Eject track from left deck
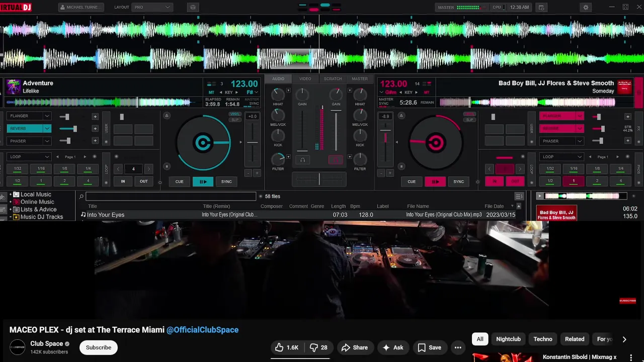The image size is (644, 362). (x=167, y=116)
